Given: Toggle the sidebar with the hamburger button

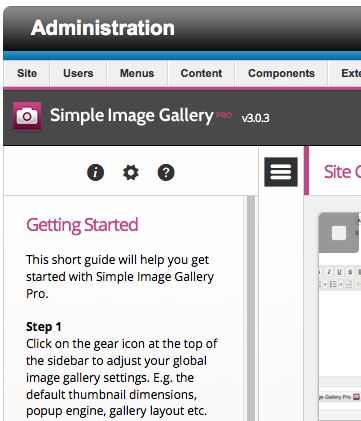Looking at the screenshot, I should (x=281, y=172).
